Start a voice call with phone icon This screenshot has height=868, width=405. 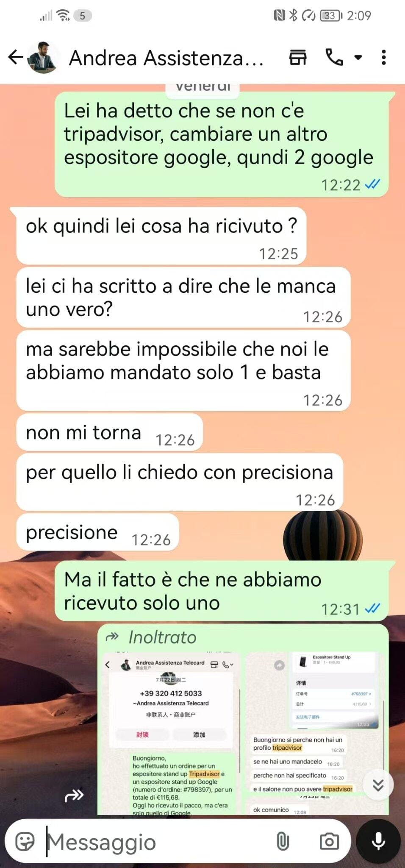point(334,57)
